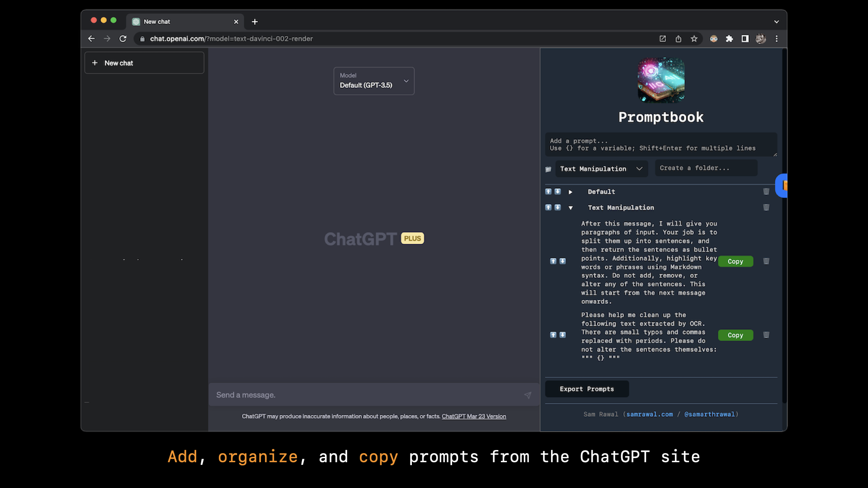868x488 pixels.
Task: Click the Create a folder input field
Action: (706, 168)
